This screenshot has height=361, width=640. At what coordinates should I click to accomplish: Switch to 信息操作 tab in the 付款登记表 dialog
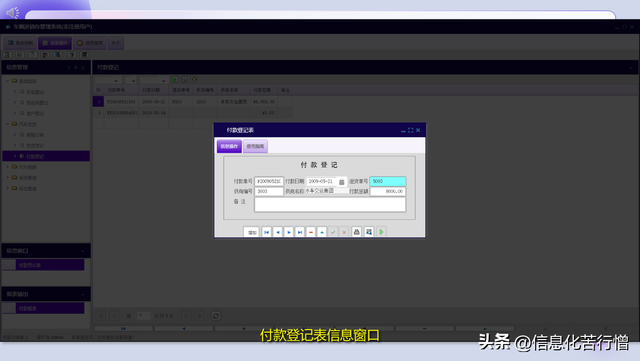tap(229, 146)
